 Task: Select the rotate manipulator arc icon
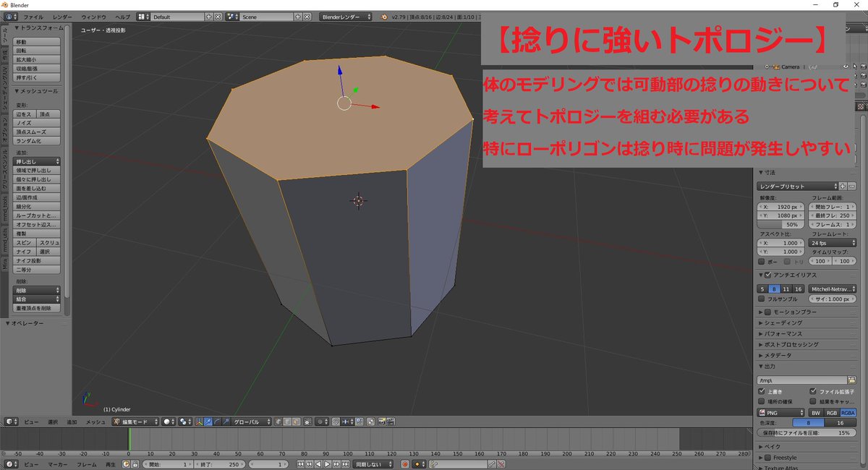tap(216, 422)
